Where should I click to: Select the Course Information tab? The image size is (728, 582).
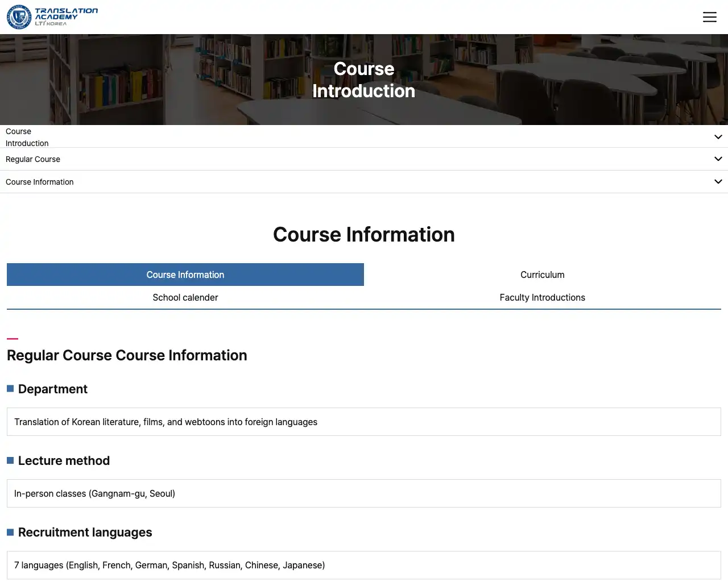click(x=185, y=275)
